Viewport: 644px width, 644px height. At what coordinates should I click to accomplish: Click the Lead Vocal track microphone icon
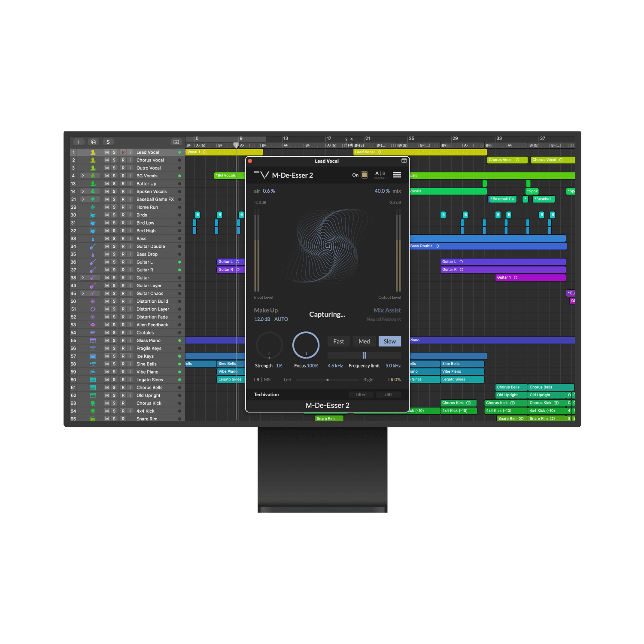[x=93, y=152]
